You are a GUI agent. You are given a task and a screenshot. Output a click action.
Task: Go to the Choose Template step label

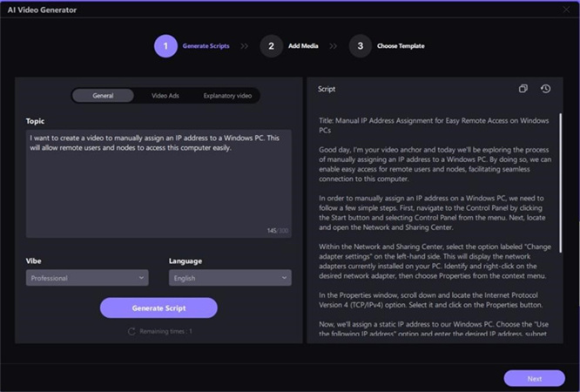coord(399,45)
